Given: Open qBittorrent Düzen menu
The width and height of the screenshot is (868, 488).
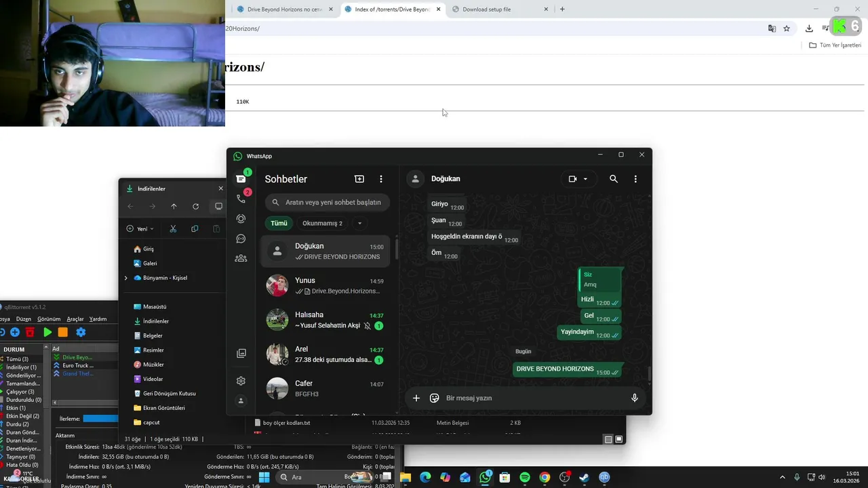Looking at the screenshot, I should pyautogui.click(x=24, y=319).
